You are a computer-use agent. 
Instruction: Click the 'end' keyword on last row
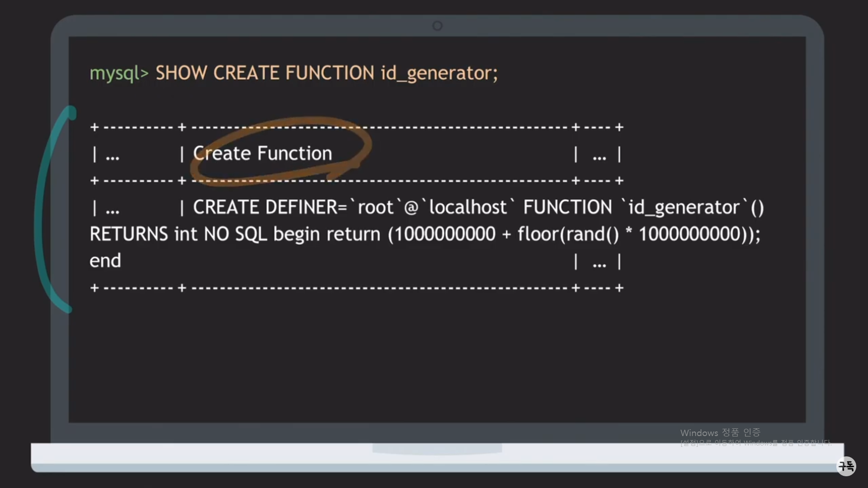pos(105,261)
